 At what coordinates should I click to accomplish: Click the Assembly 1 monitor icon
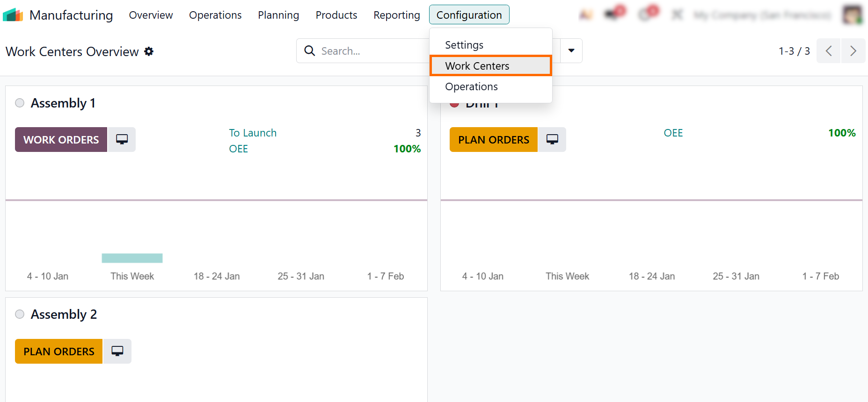point(122,139)
